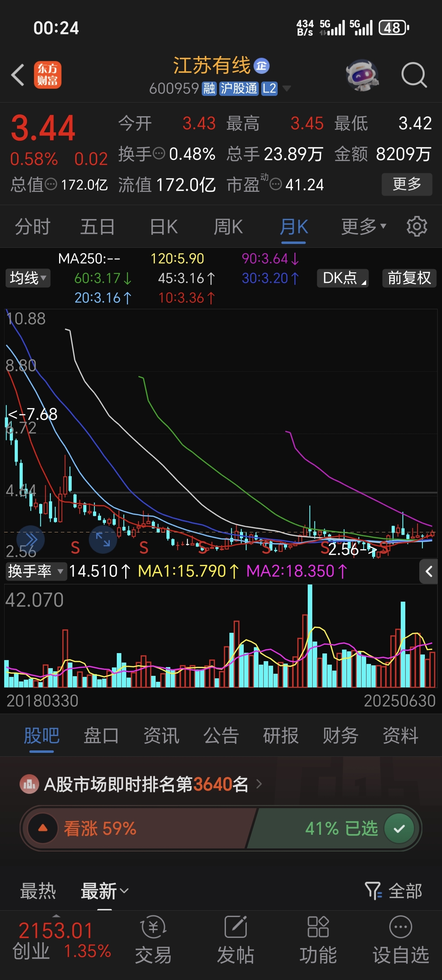
Task: Open the 全部 filter
Action: coord(393,891)
